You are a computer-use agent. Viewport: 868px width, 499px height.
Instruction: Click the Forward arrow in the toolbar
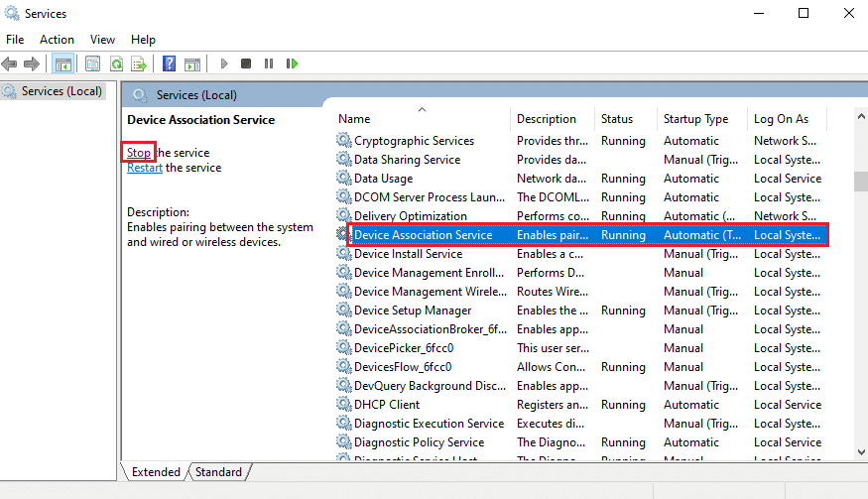[32, 63]
